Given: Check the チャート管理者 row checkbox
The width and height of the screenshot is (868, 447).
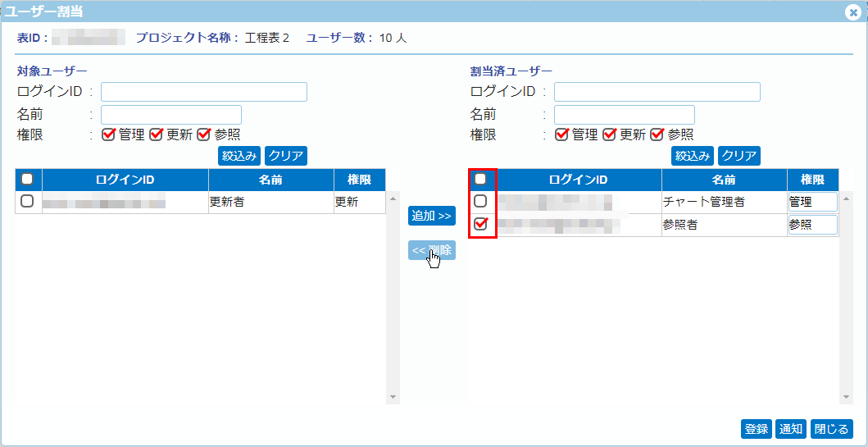Looking at the screenshot, I should (481, 201).
